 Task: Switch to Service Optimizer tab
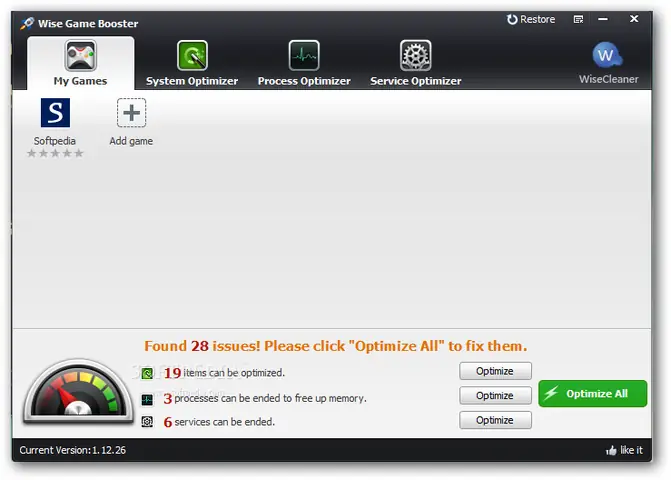coord(416,63)
